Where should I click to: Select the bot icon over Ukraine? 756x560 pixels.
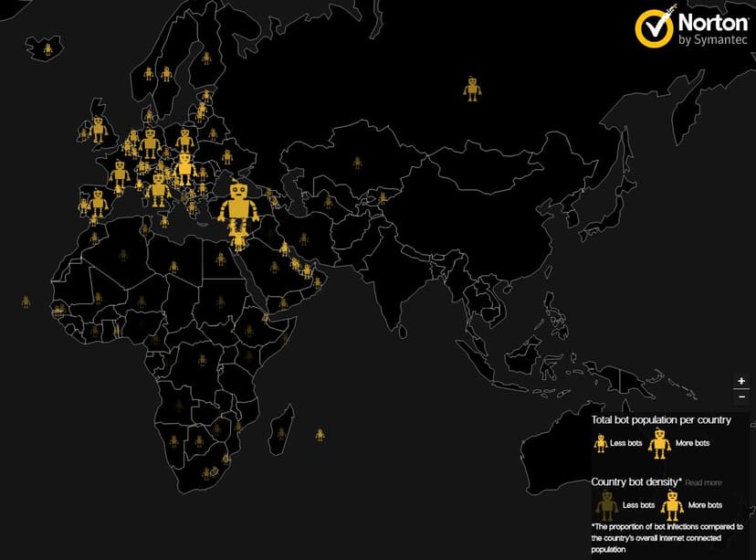coord(227,157)
